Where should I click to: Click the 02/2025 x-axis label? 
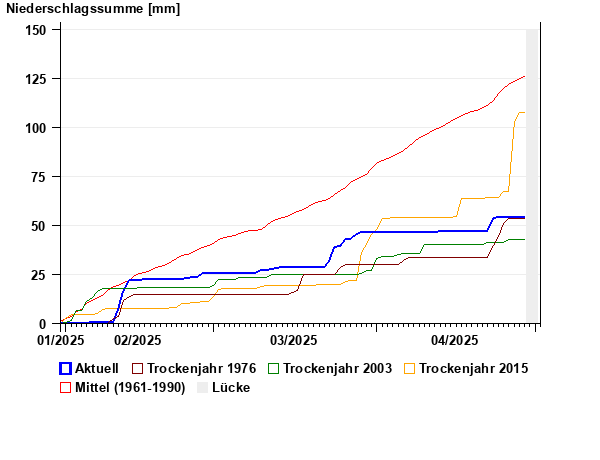pos(138,340)
